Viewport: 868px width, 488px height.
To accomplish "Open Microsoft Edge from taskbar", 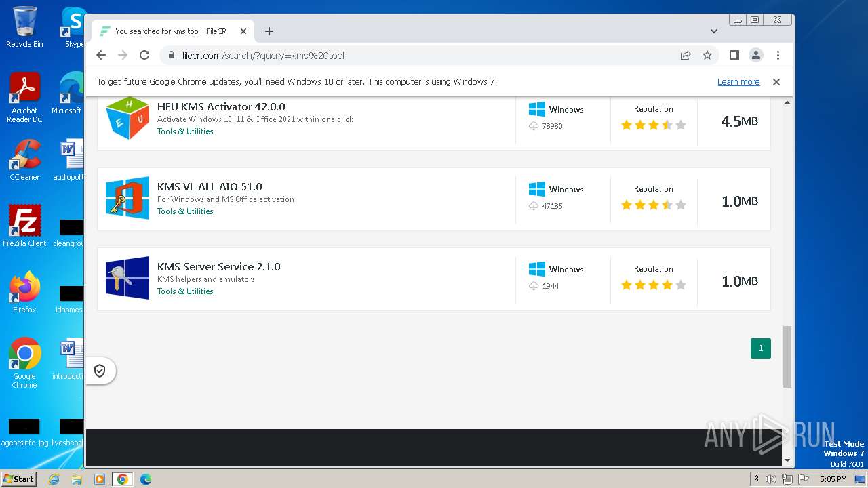I will pos(145,479).
